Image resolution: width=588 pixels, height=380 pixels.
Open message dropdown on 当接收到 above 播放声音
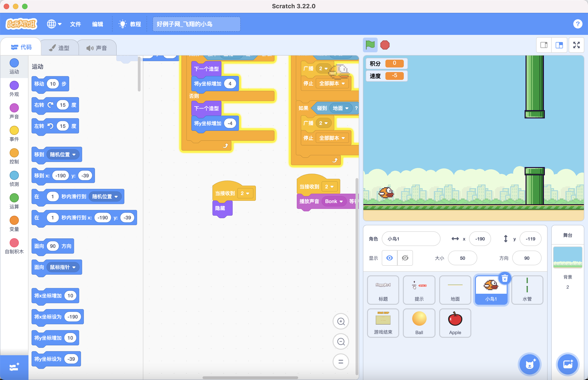pyautogui.click(x=329, y=187)
